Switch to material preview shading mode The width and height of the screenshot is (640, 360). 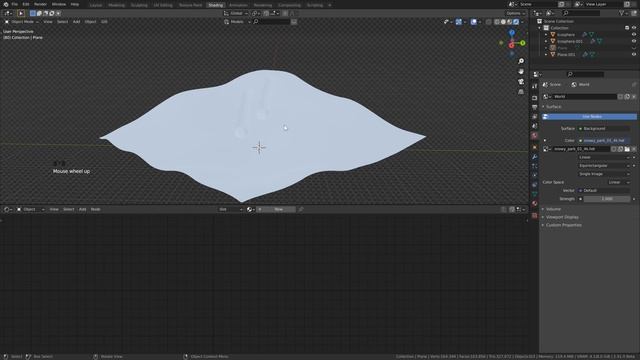click(x=509, y=22)
